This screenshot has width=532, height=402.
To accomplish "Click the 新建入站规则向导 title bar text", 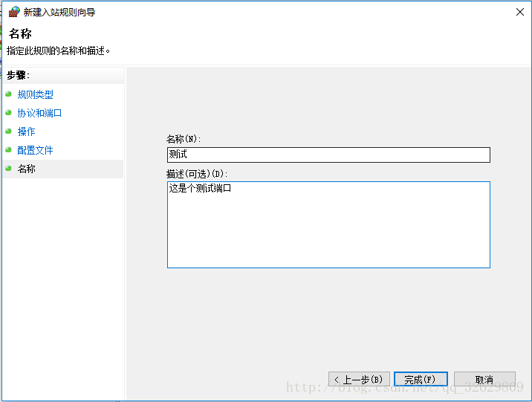I will point(59,12).
